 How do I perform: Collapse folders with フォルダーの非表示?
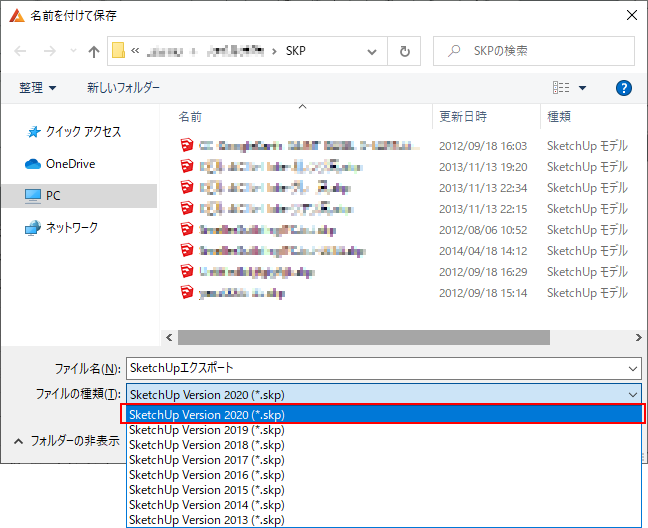coord(67,441)
